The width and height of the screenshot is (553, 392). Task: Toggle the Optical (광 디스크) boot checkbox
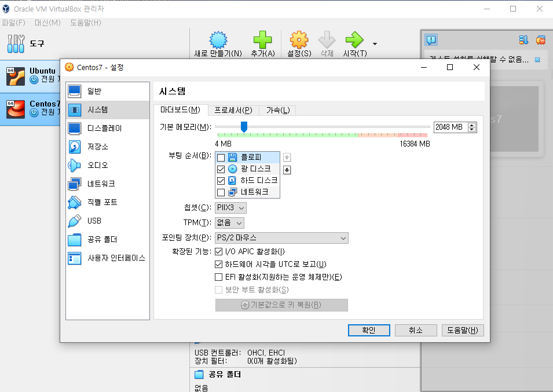[x=221, y=169]
